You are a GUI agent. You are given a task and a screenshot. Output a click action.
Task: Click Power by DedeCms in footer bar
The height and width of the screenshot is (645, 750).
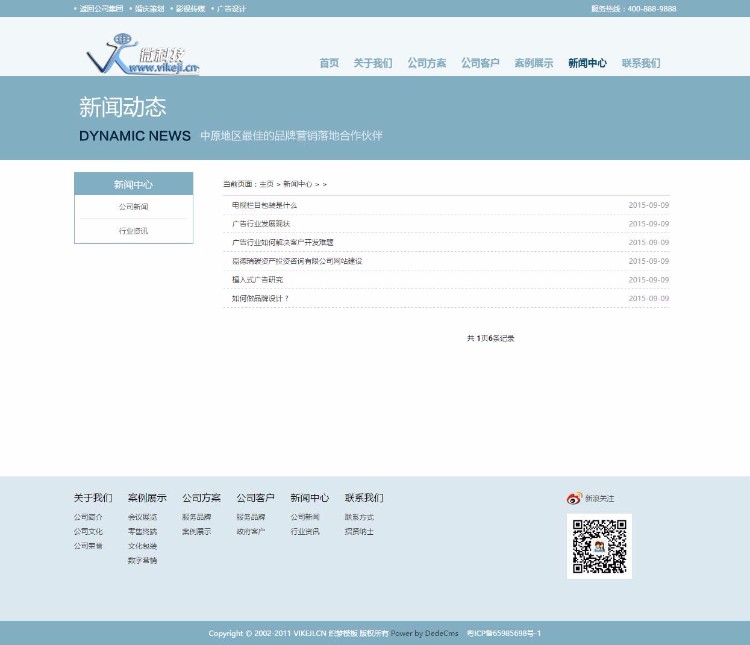[424, 634]
